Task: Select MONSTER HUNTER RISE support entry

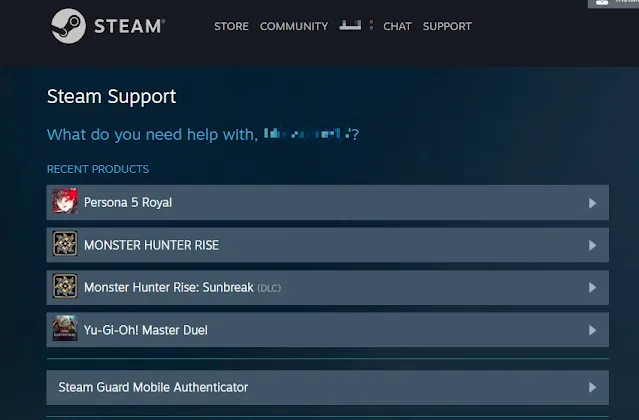Action: coord(328,245)
